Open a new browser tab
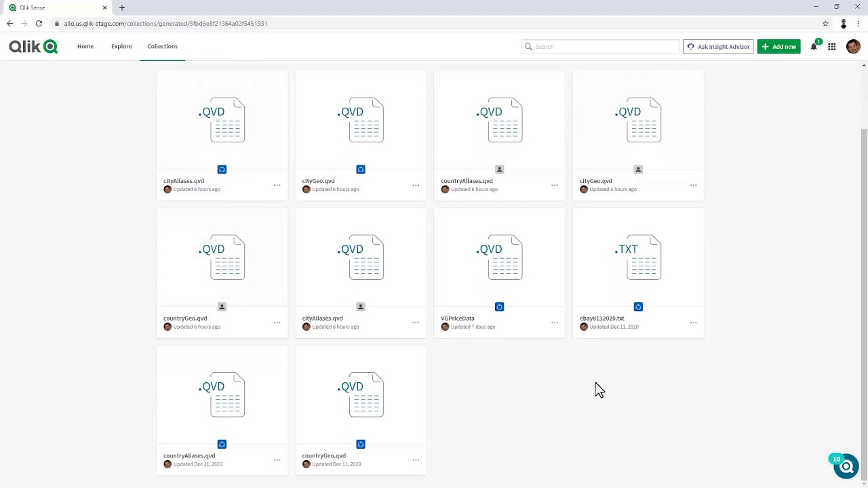Screen dimensions: 868x488 122,7
